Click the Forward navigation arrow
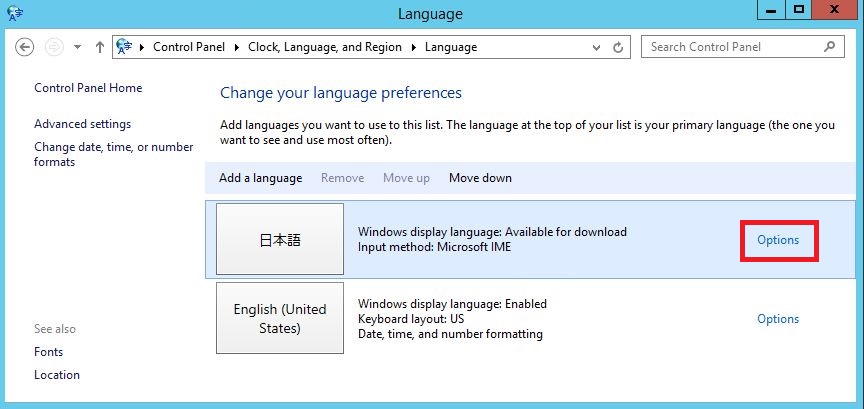Viewport: 864px width, 409px height. [54, 47]
